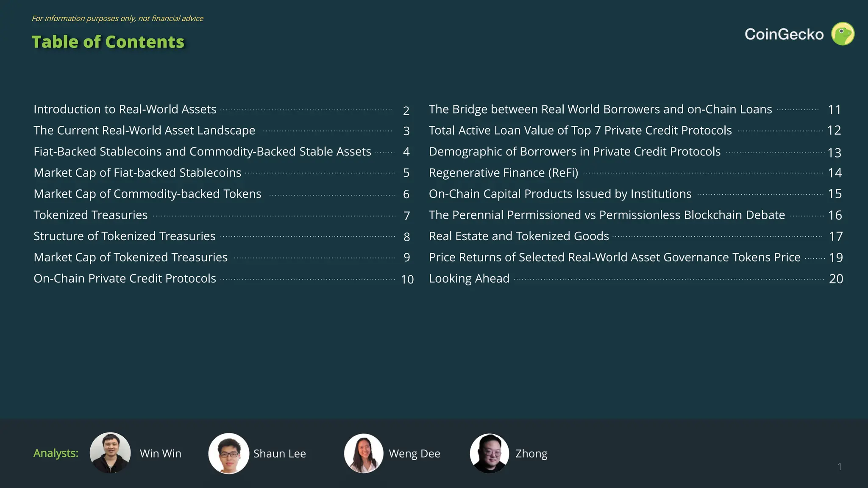Viewport: 868px width, 488px height.
Task: Click the name Zhong
Action: [531, 454]
